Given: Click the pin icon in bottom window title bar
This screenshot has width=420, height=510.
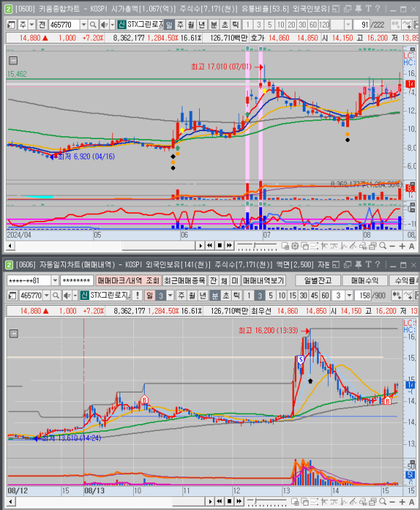Looking at the screenshot, I should click(358, 264).
